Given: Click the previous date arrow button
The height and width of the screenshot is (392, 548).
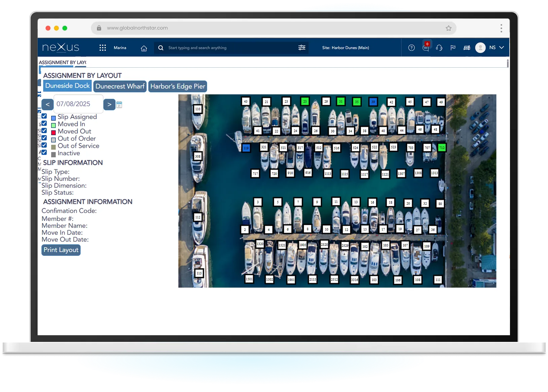Looking at the screenshot, I should click(x=47, y=104).
